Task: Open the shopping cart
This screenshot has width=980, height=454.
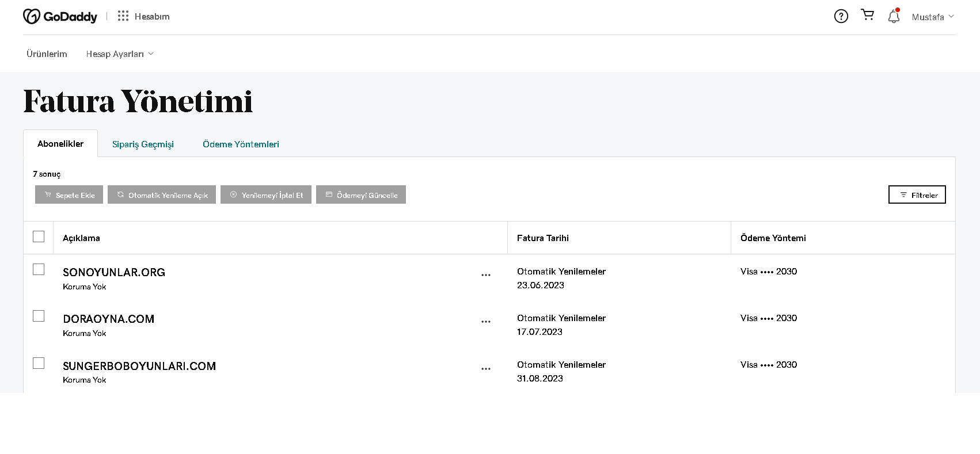Action: pos(868,15)
